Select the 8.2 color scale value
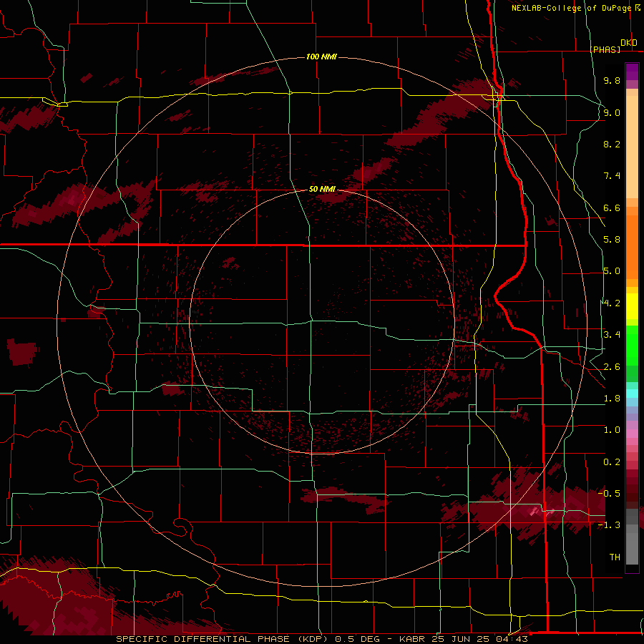Image resolution: width=644 pixels, height=644 pixels. [612, 144]
